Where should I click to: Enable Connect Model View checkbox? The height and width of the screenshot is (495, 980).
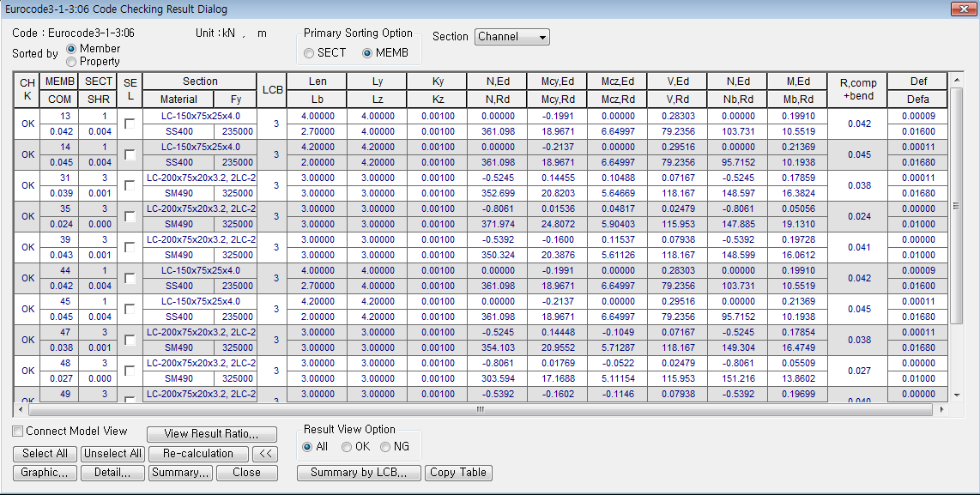pyautogui.click(x=18, y=432)
